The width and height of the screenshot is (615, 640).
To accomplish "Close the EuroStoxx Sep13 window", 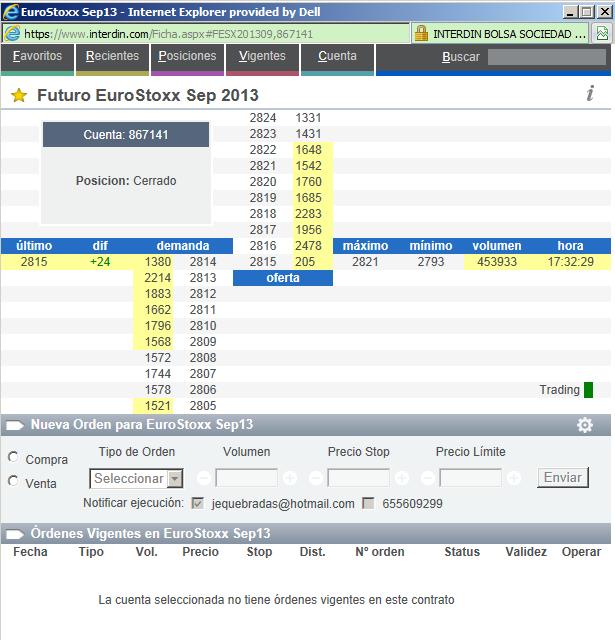I will pos(604,12).
